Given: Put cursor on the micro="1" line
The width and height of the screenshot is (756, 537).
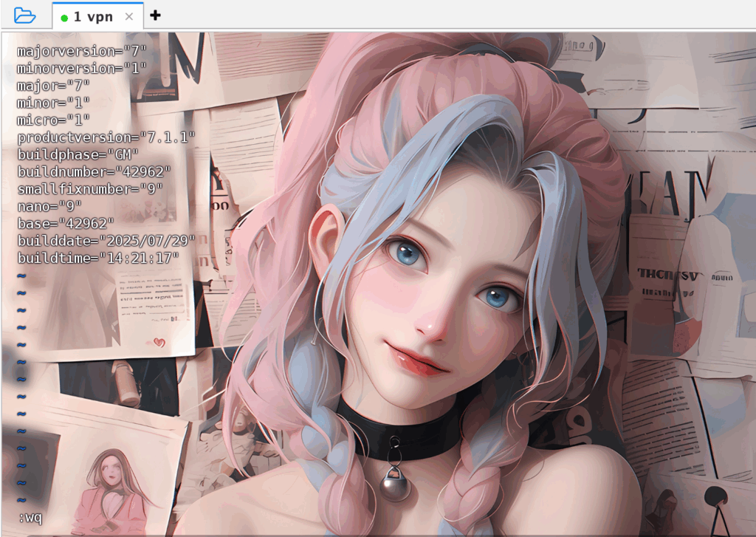Looking at the screenshot, I should (x=53, y=120).
